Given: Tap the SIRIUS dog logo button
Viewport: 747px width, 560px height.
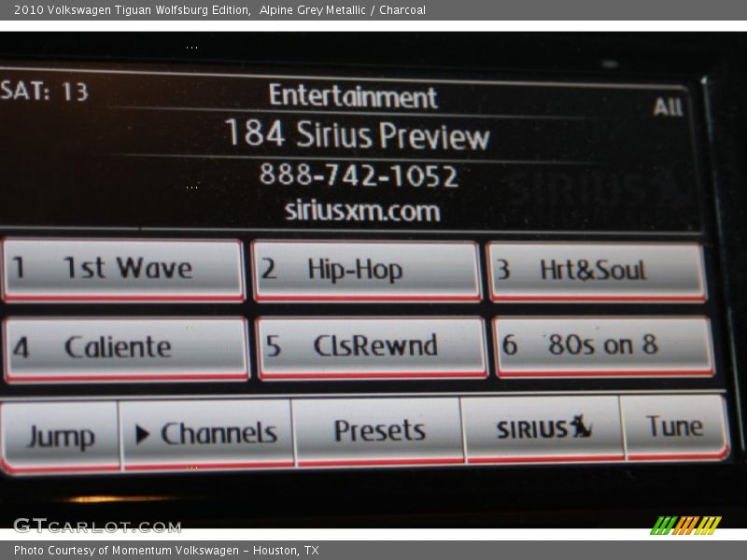Looking at the screenshot, I should pyautogui.click(x=543, y=429).
